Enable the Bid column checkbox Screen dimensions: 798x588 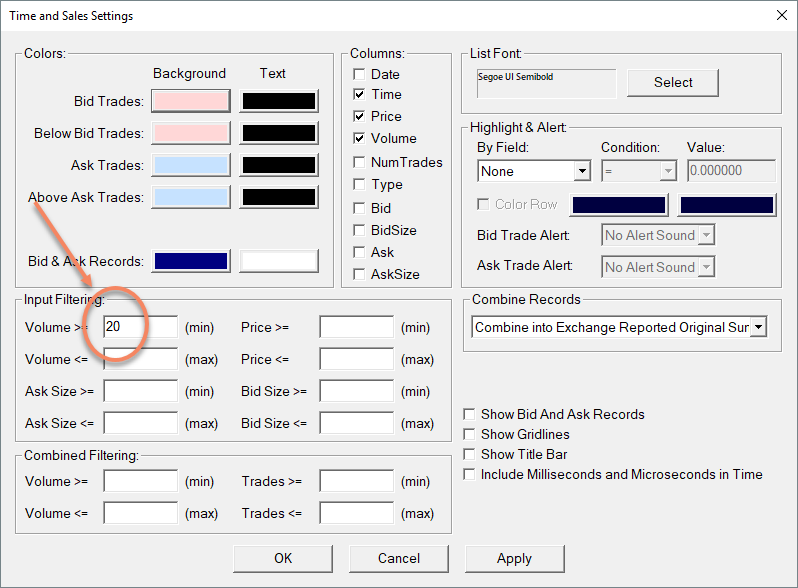359,208
